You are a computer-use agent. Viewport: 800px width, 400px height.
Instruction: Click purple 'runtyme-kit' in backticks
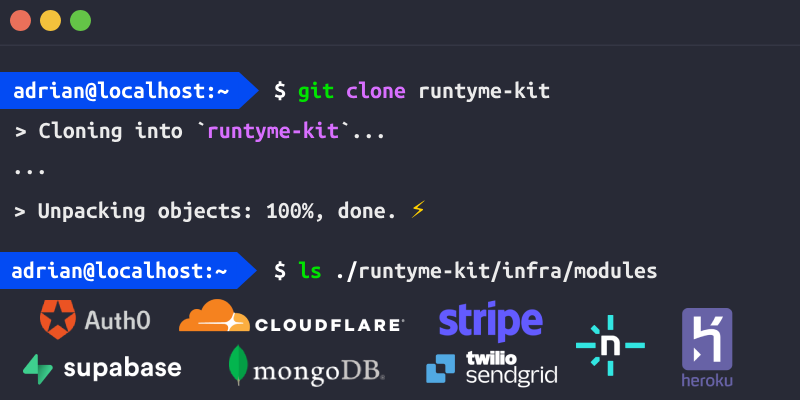coord(273,132)
